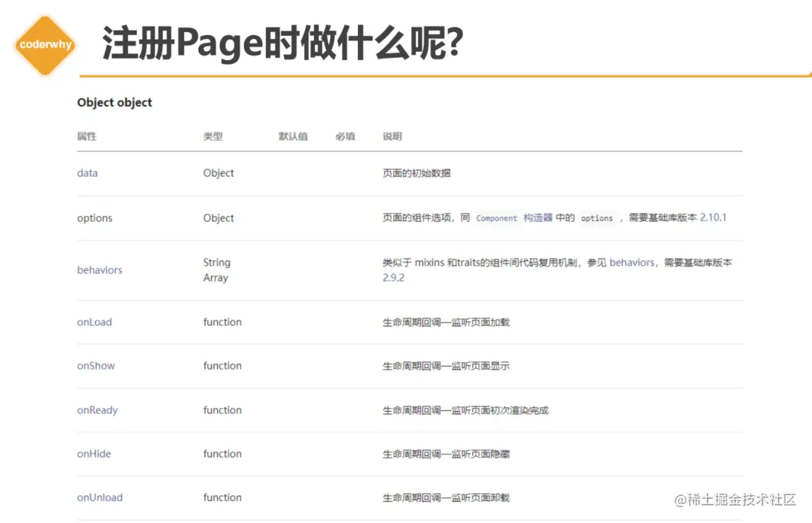Follow the Component 构造器 link
Screen dimensions: 812x523
click(x=514, y=218)
